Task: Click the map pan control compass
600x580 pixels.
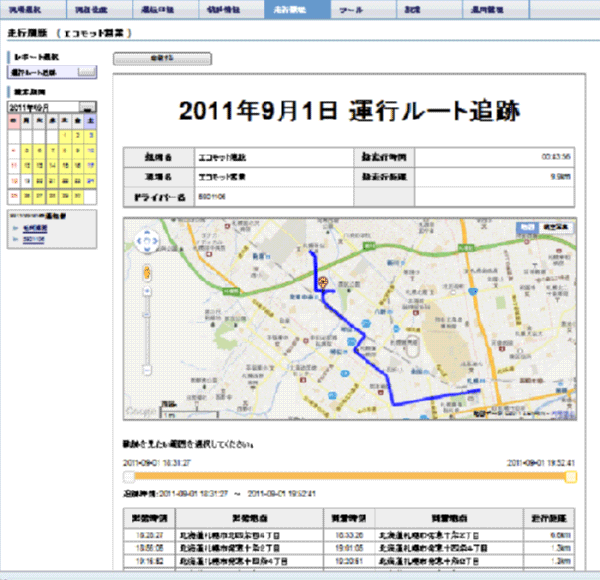Action: point(146,243)
